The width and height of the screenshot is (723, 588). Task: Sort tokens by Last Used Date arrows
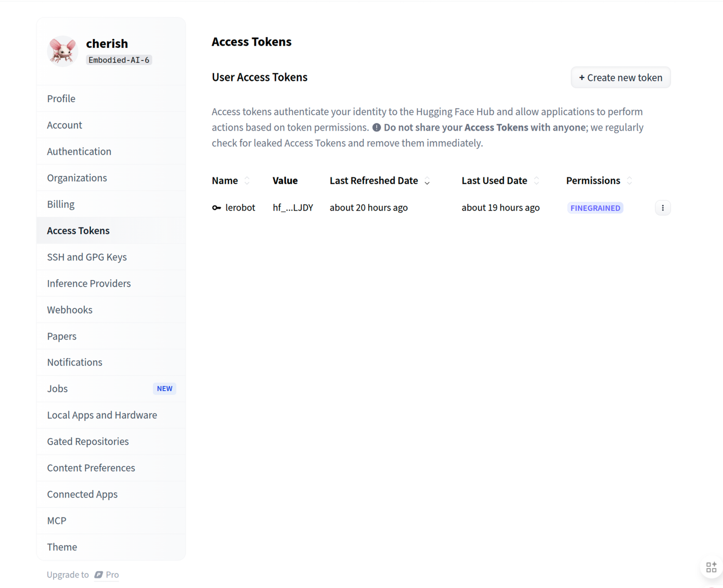[x=537, y=181]
